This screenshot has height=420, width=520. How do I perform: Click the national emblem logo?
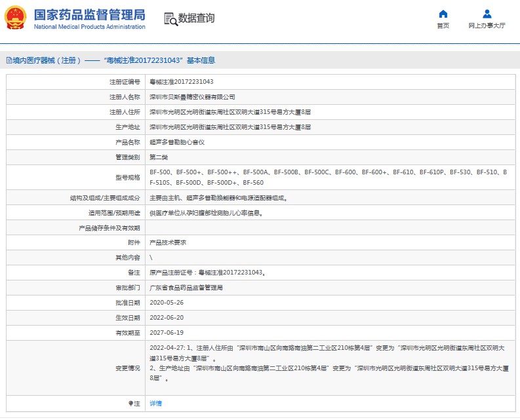point(16,18)
